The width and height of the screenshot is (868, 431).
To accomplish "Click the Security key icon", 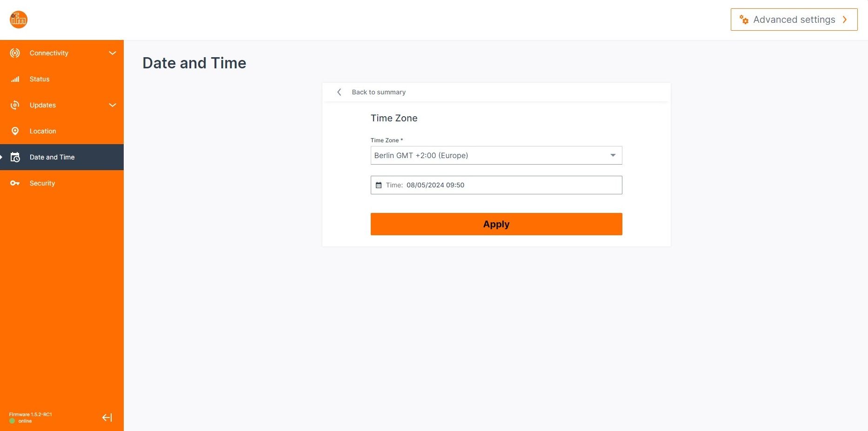I will [x=15, y=183].
